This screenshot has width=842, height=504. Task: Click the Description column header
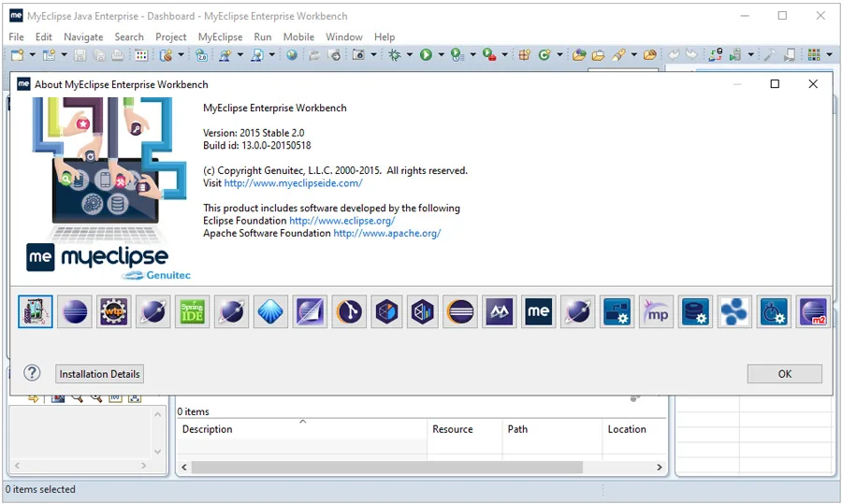[x=301, y=429]
